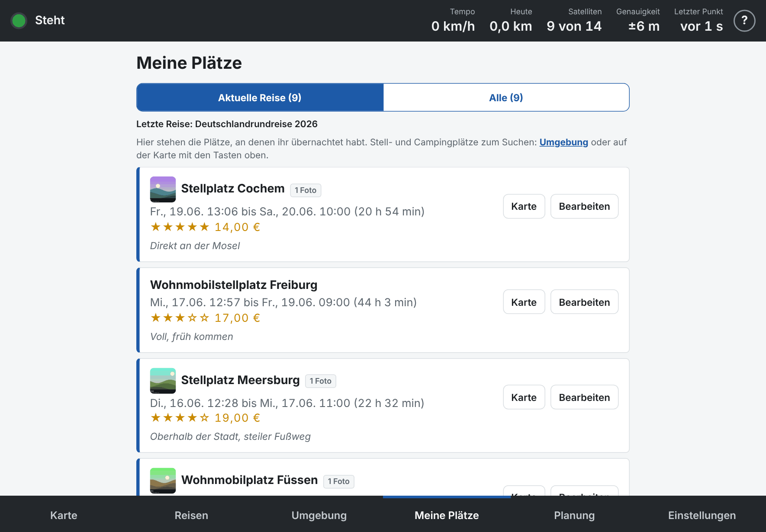Go to Karte in bottom navigation
This screenshot has width=766, height=532.
click(x=64, y=515)
